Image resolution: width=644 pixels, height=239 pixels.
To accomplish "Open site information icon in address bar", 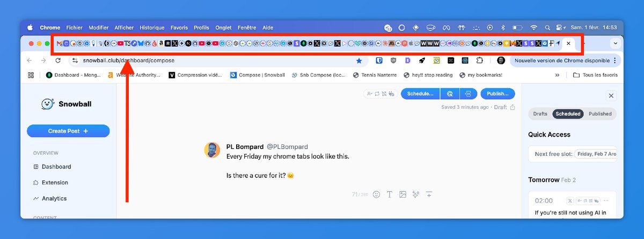I will (75, 61).
